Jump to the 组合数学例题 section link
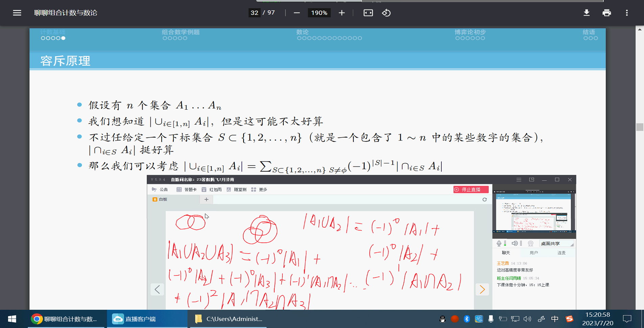644x328 pixels. click(181, 32)
